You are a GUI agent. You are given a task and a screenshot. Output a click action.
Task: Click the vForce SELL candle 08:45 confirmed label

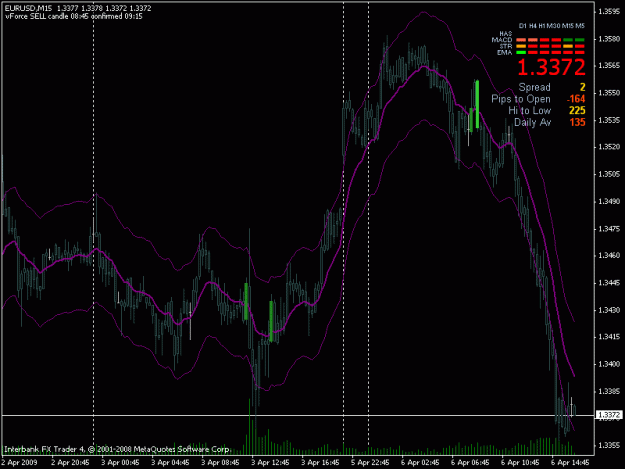(x=73, y=16)
